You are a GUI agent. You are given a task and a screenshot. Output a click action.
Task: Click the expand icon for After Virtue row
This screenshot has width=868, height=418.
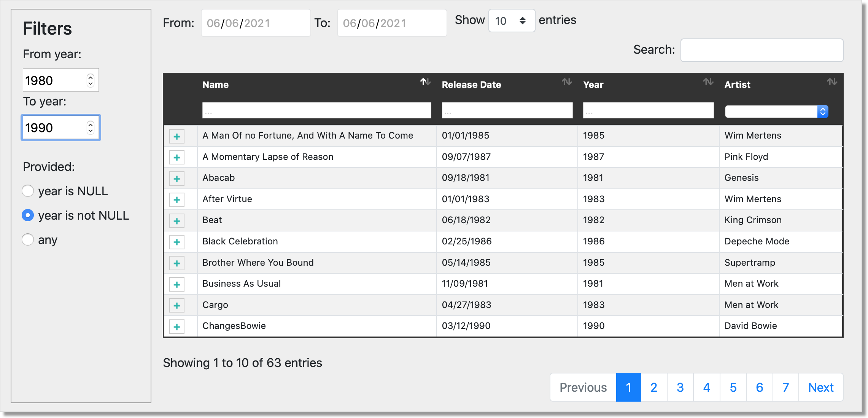tap(177, 198)
